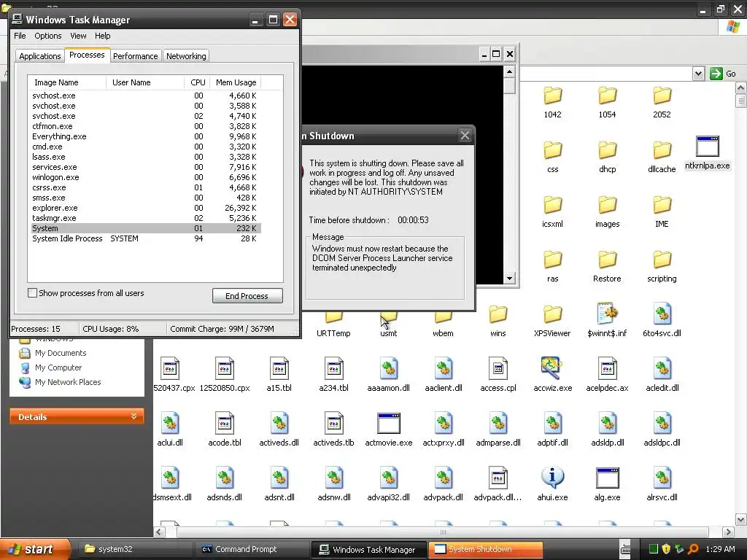Select the explorer.exe process row

[146, 208]
